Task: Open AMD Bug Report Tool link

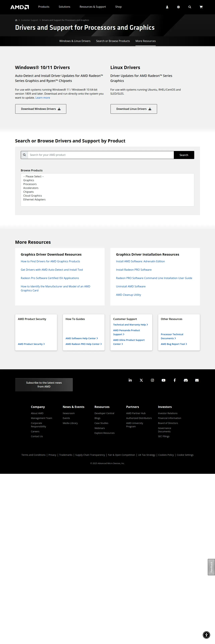Action: 174,344
